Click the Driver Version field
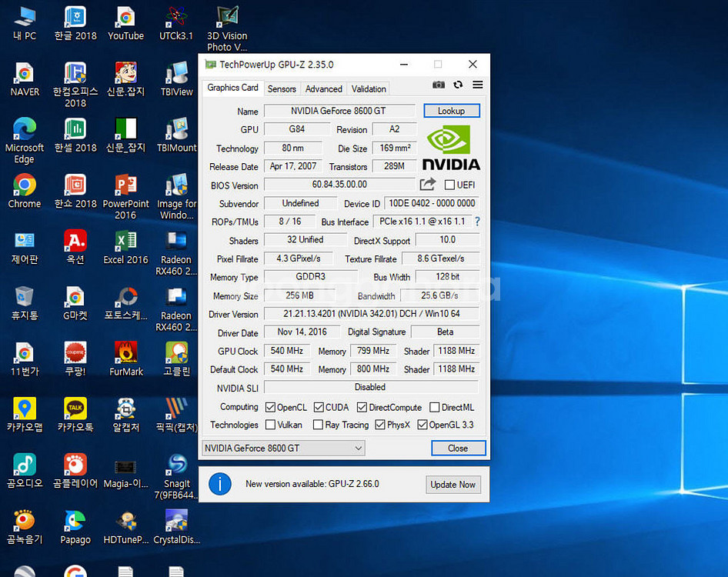Image resolution: width=728 pixels, height=577 pixels. pyautogui.click(x=372, y=314)
